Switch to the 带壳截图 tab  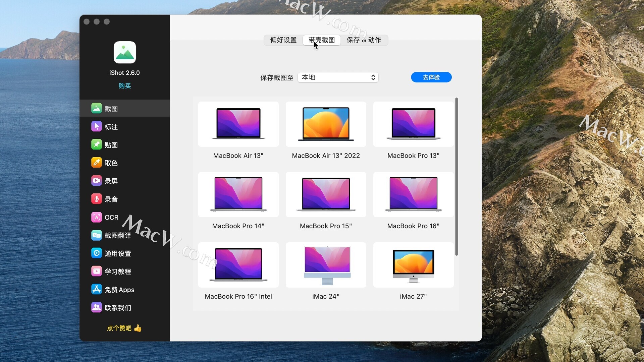coord(322,40)
